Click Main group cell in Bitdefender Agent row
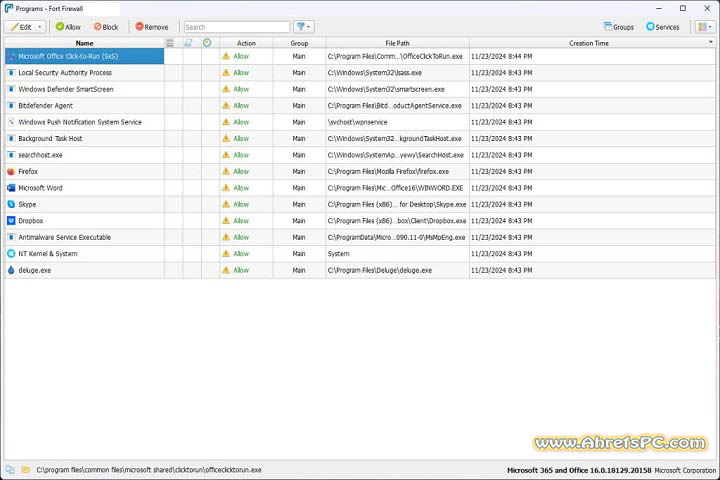 299,106
